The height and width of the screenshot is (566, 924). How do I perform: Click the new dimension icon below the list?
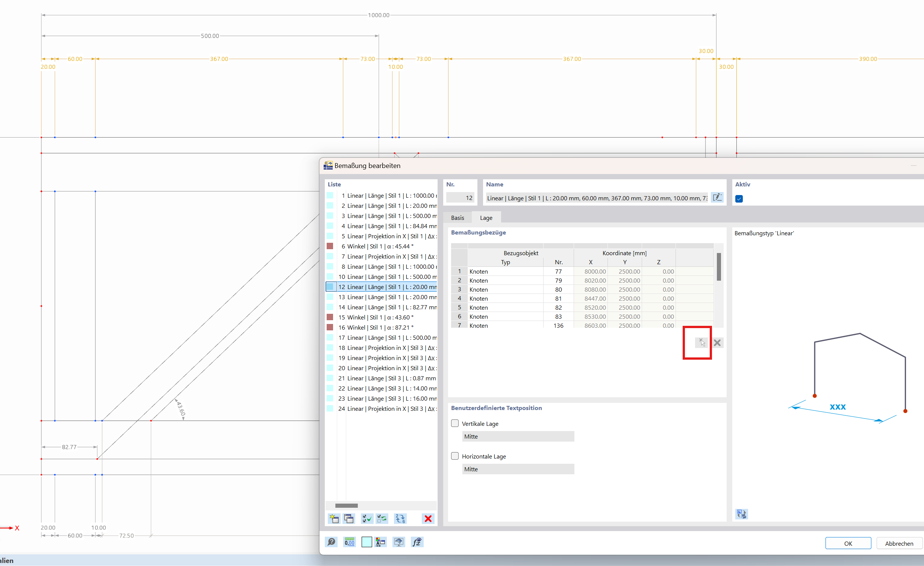(333, 519)
